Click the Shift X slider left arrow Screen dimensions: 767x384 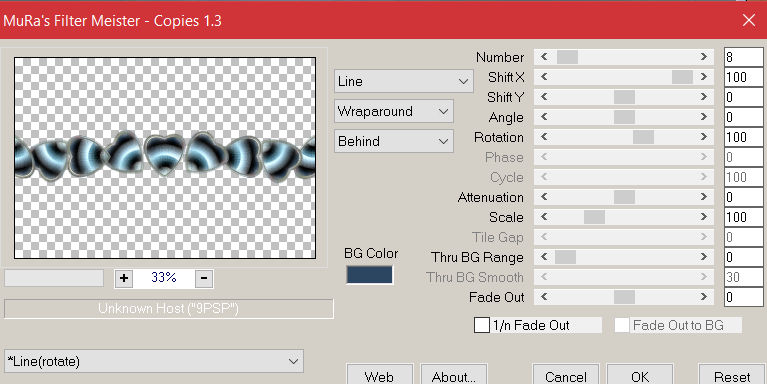544,77
